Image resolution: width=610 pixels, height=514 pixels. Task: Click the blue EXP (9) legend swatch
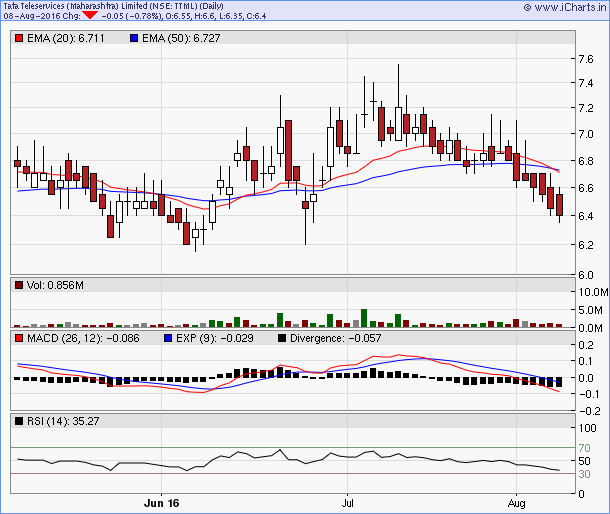[x=168, y=339]
